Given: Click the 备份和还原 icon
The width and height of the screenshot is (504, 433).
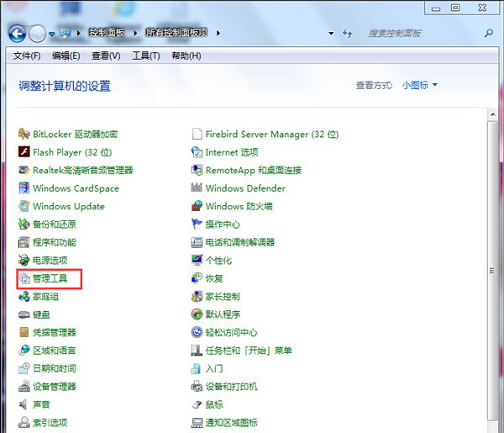Looking at the screenshot, I should coord(24,224).
